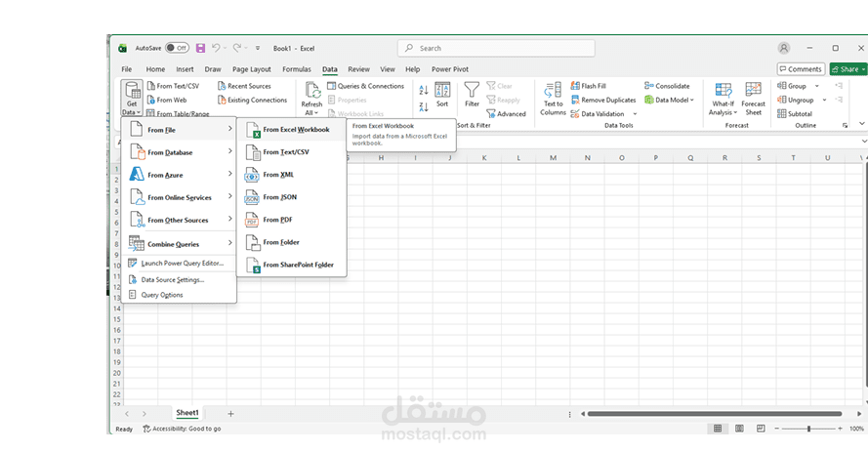Expand the From Azure submenu
The height and width of the screenshot is (452, 868).
179,175
